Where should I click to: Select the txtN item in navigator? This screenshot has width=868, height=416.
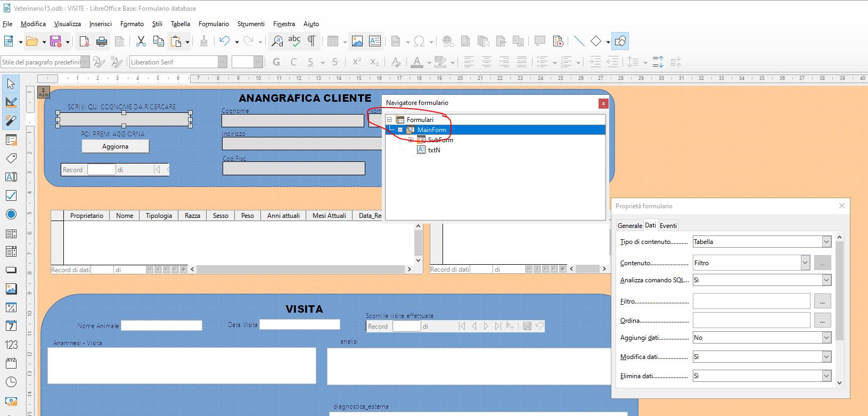point(434,150)
